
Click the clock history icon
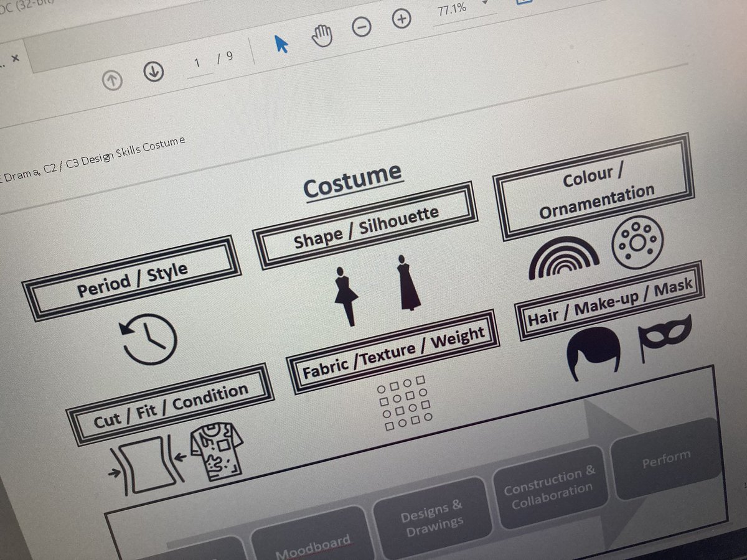[149, 340]
